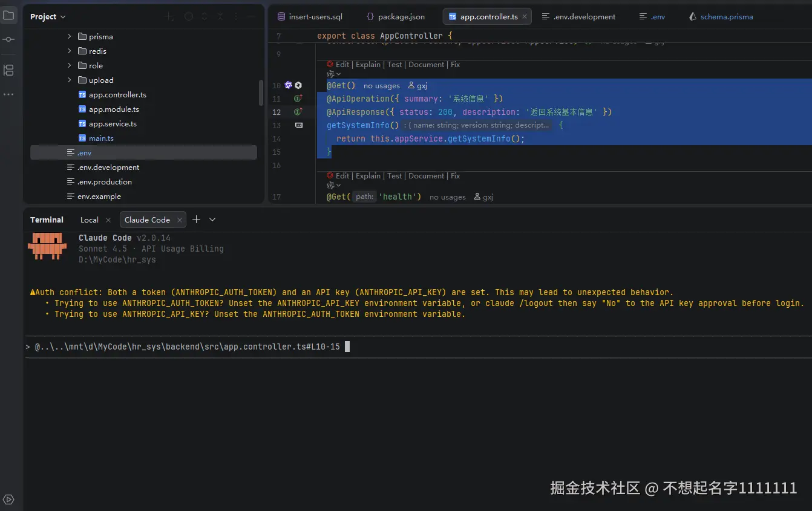The width and height of the screenshot is (812, 511).
Task: Open app.service.ts in the project tree
Action: 113,124
